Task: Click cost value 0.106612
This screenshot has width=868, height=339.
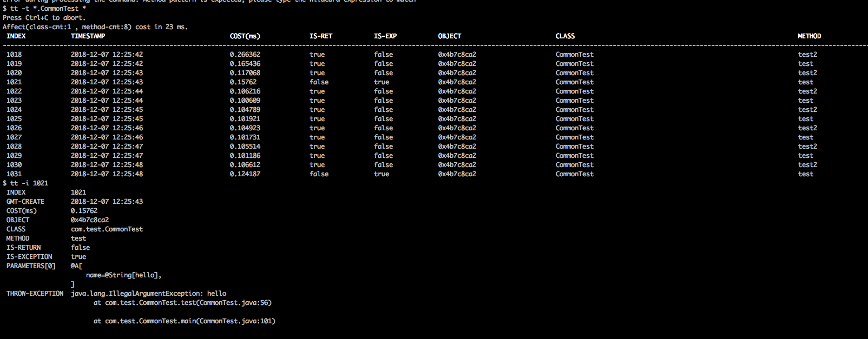Action: pos(245,165)
